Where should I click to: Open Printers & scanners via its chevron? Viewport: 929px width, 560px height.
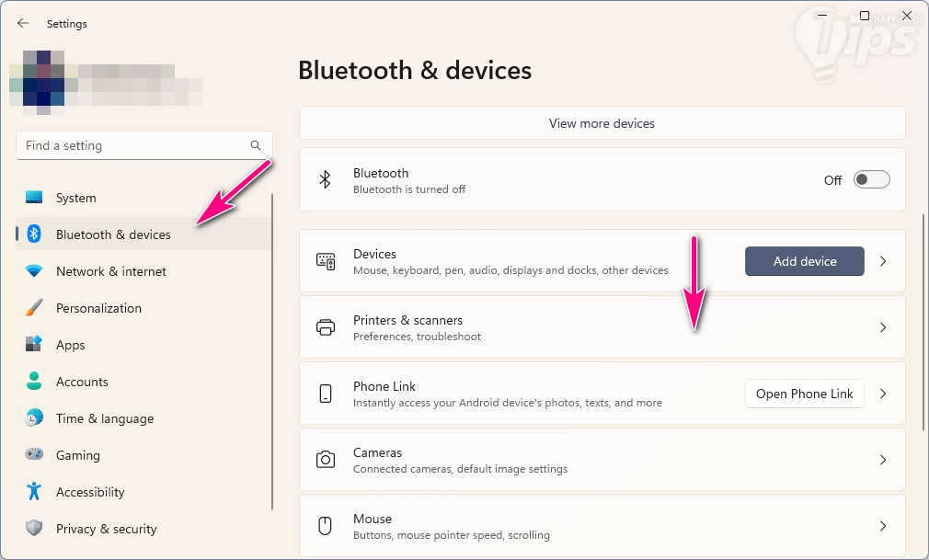pos(883,327)
